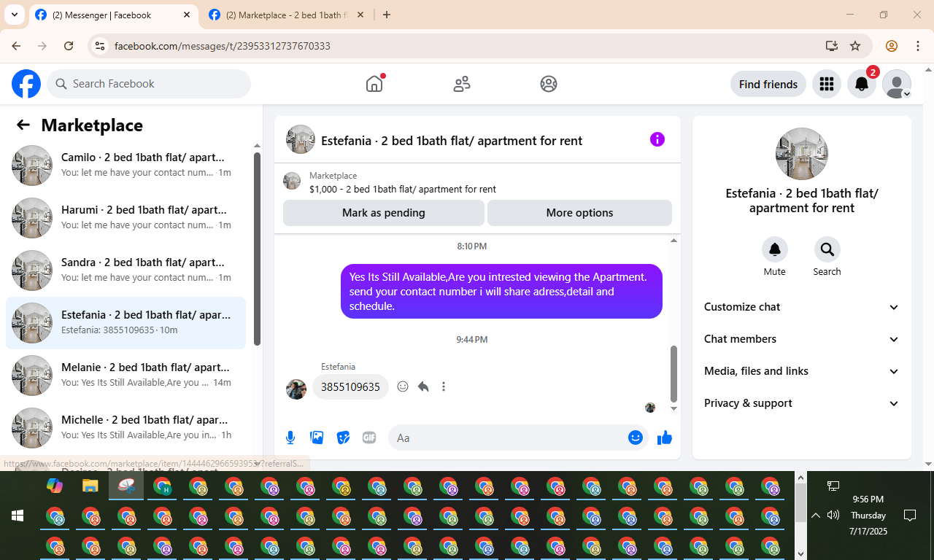
Task: Go back from Marketplace chats list
Action: click(x=23, y=125)
